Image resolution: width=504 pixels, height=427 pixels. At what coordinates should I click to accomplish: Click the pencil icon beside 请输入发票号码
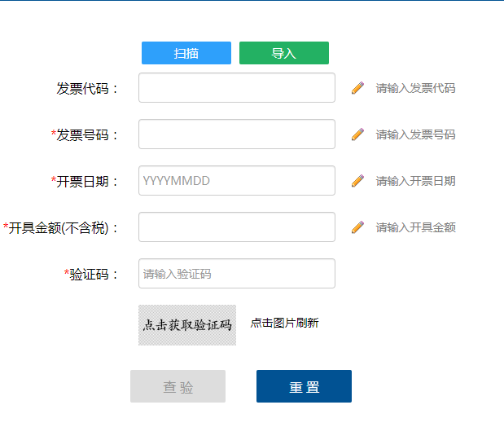click(x=357, y=134)
